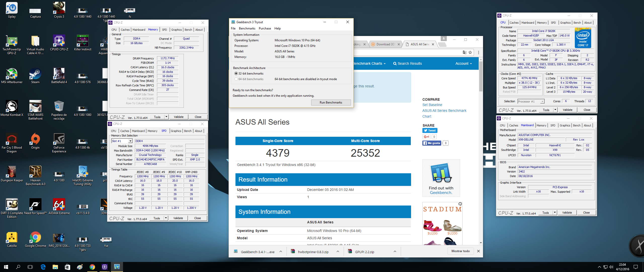Open GeForce Experience shortcut
Image resolution: width=644 pixels, height=272 pixels.
(59, 143)
